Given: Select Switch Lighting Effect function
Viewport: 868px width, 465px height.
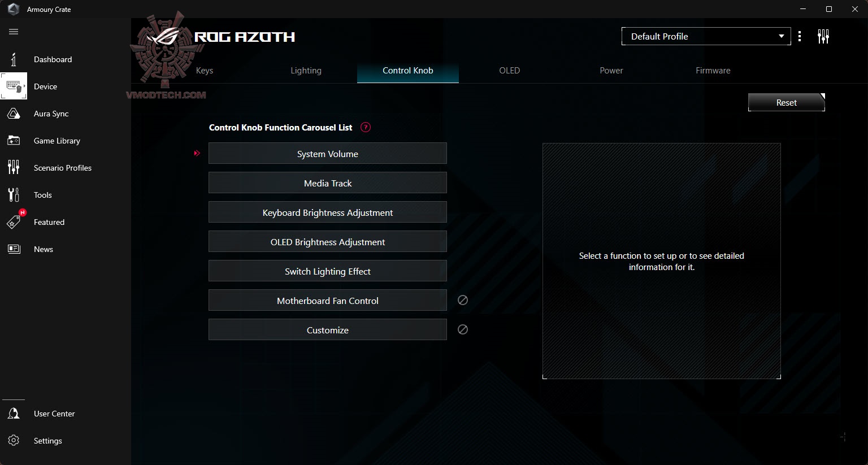Looking at the screenshot, I should [x=328, y=271].
